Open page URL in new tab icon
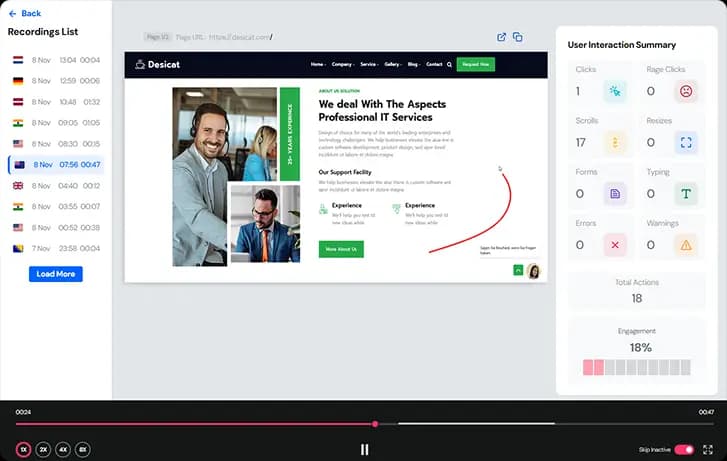727x461 pixels. point(501,37)
